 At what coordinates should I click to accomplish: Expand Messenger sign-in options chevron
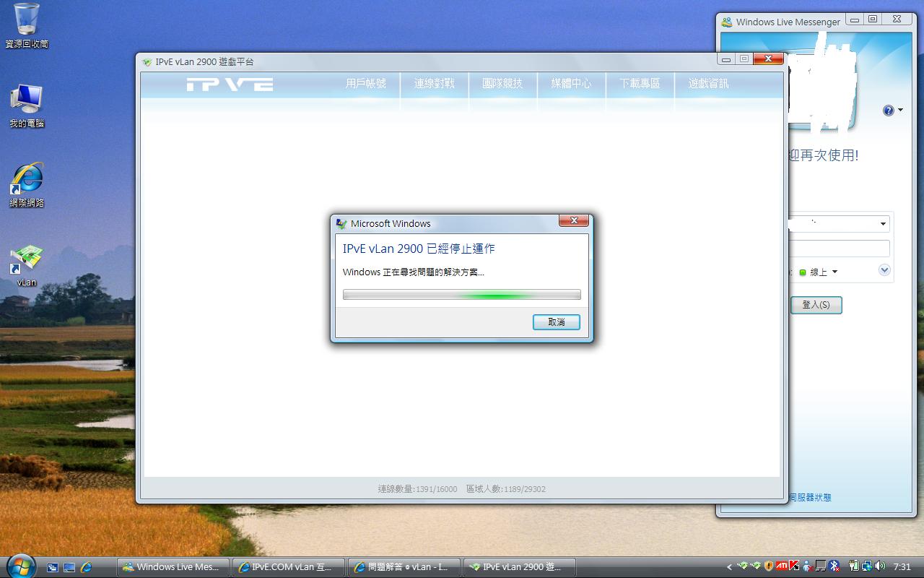coord(884,270)
